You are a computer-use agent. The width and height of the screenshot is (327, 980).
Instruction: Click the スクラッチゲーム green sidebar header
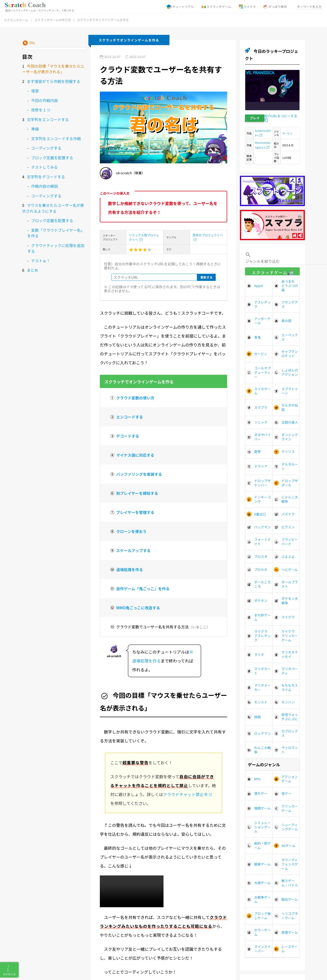[272, 272]
